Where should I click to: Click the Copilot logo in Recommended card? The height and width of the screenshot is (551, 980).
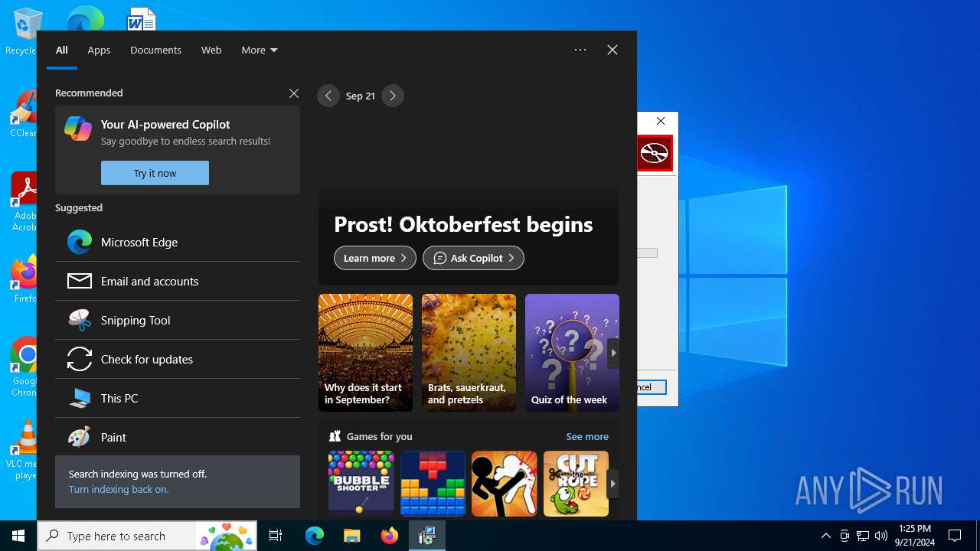[78, 129]
